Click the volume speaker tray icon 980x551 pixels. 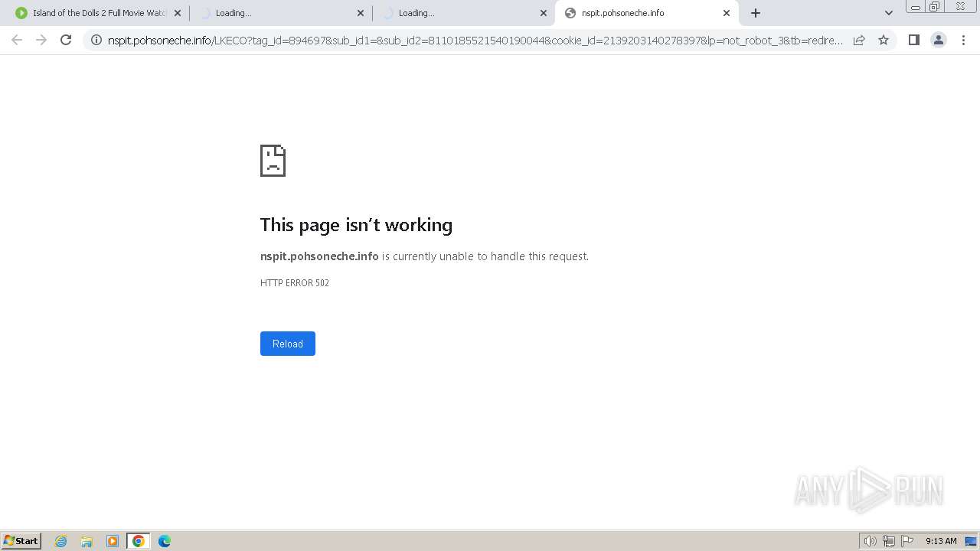(x=870, y=541)
